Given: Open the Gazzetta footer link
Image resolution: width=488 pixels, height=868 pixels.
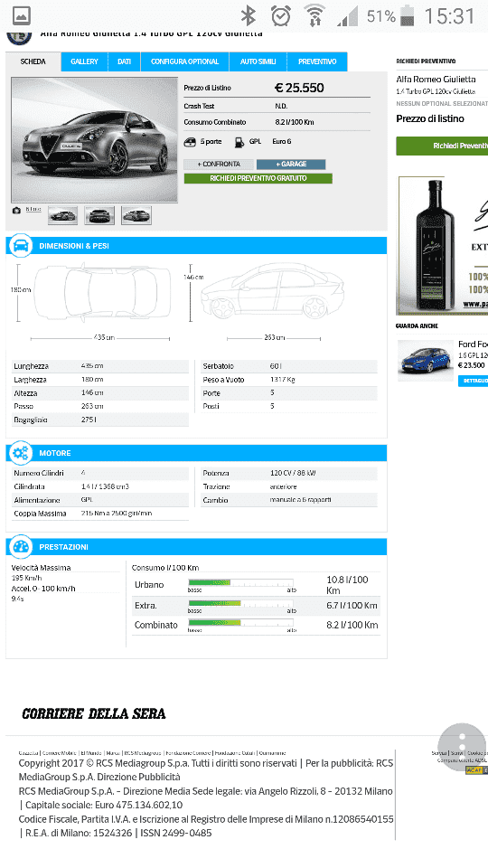Looking at the screenshot, I should click(28, 753).
